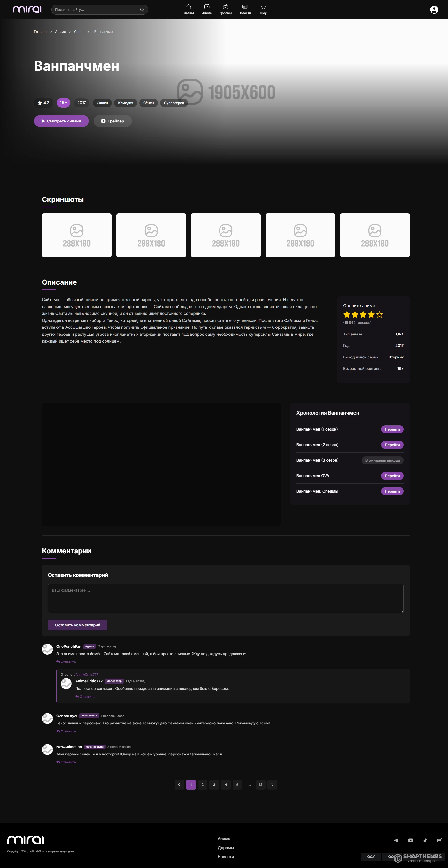Click the Смотреть онлайн button
This screenshot has width=448, height=868.
pos(61,121)
